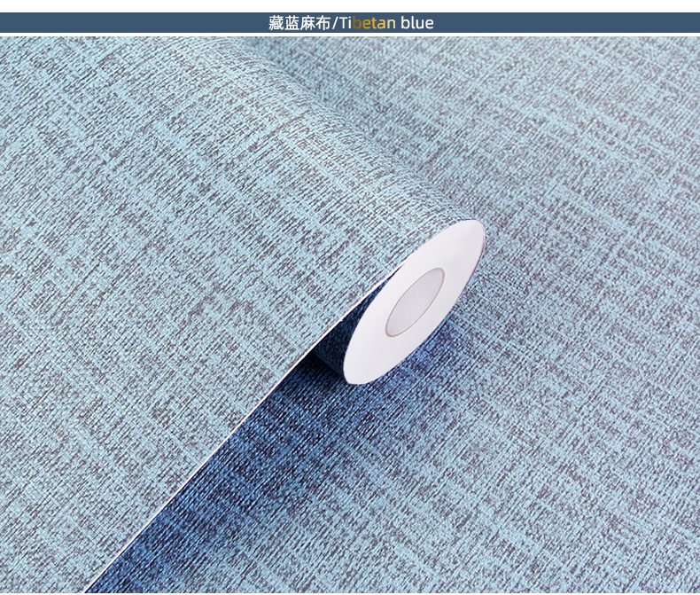Click the Chinese text 藏蓝麻布 in header
700x595 pixels.
click(299, 23)
